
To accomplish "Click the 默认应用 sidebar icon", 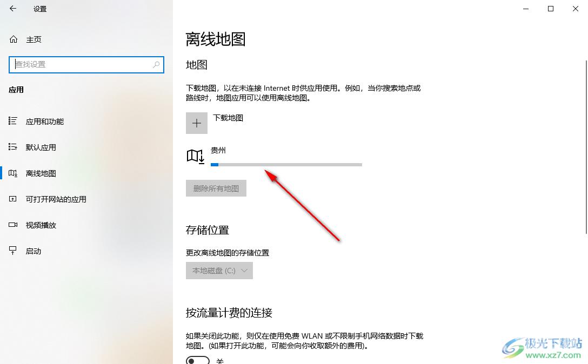I will tap(13, 147).
